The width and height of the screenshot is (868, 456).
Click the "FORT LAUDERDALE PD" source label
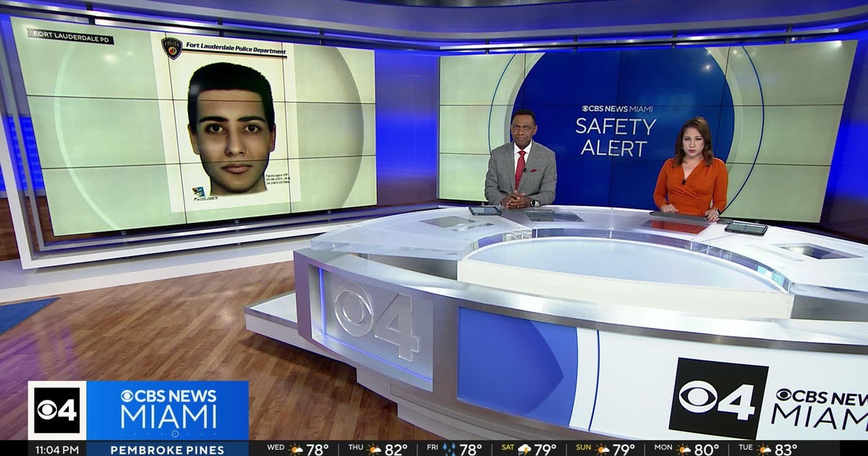click(71, 36)
